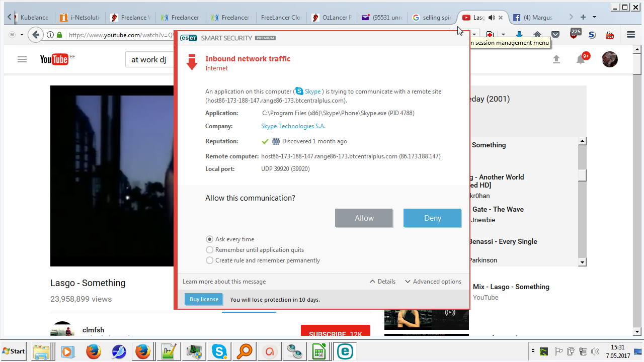This screenshot has height=362, width=644.
Task: Click the playlist scrollbar up arrow
Action: coord(582,141)
